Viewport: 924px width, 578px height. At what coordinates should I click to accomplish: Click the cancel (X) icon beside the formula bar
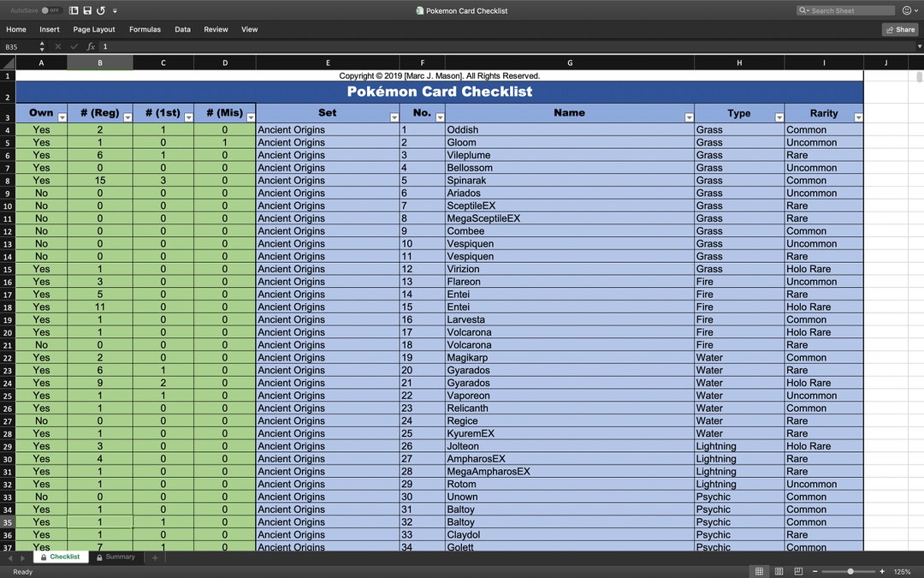pyautogui.click(x=57, y=46)
